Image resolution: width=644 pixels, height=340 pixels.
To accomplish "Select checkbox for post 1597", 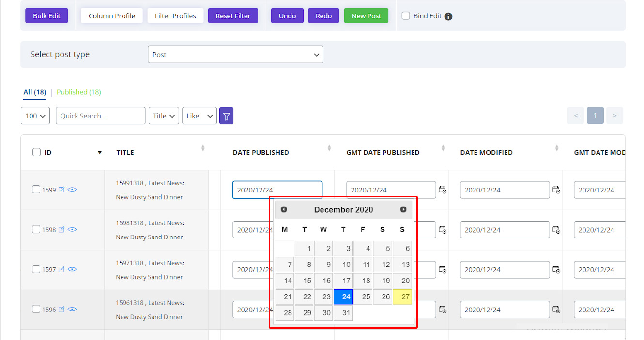I will [x=36, y=269].
